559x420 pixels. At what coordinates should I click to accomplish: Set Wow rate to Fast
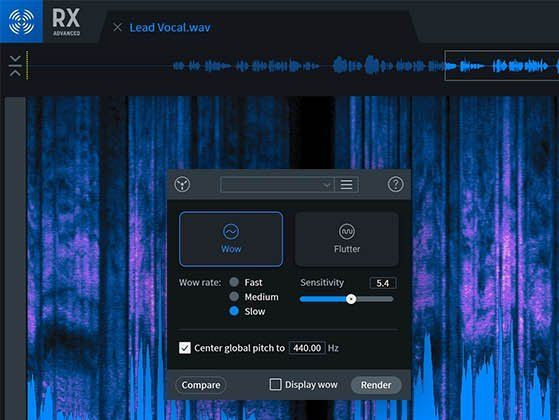(234, 282)
